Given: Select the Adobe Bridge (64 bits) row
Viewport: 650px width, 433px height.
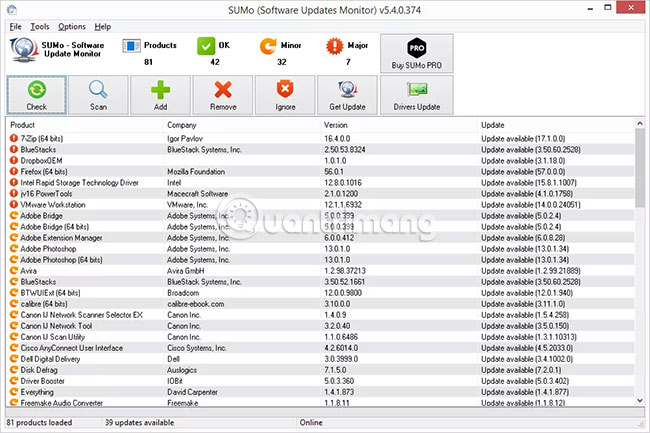Looking at the screenshot, I should click(320, 227).
